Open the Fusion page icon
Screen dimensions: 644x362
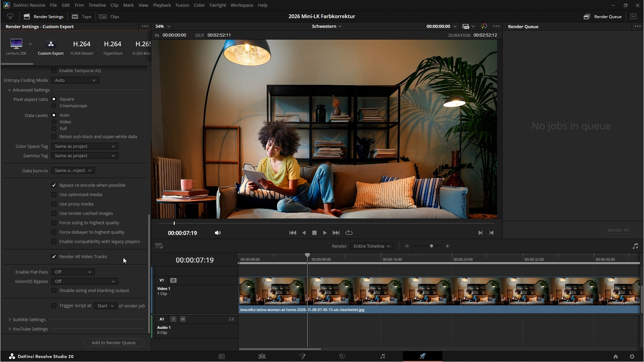point(302,356)
